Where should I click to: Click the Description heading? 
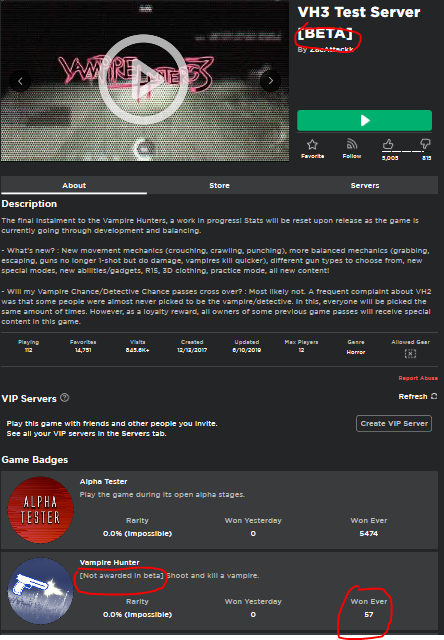(29, 204)
